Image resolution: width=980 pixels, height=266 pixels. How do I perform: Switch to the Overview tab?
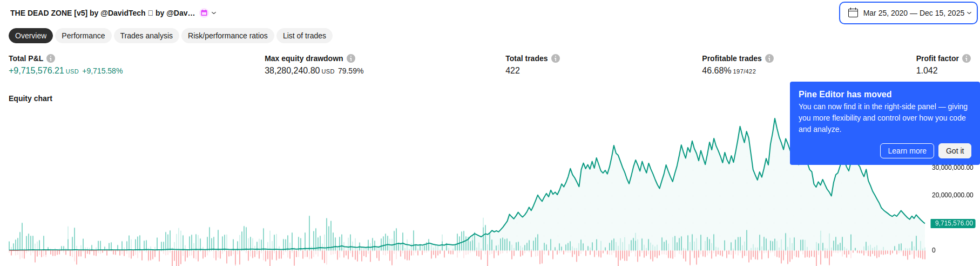(x=31, y=36)
